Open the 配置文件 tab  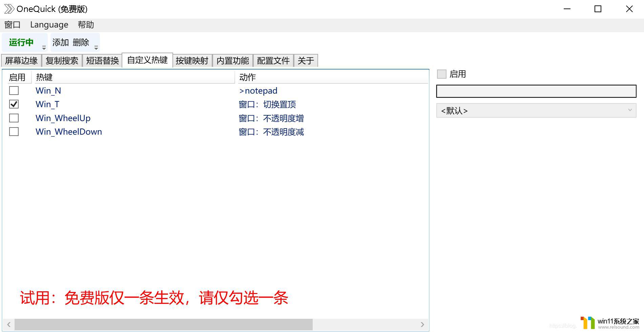273,61
